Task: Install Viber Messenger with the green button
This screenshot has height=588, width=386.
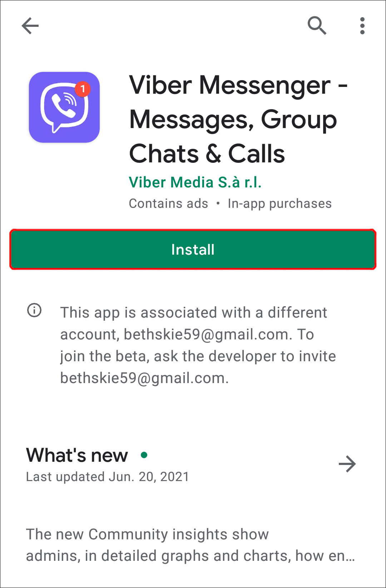Action: pos(193,249)
